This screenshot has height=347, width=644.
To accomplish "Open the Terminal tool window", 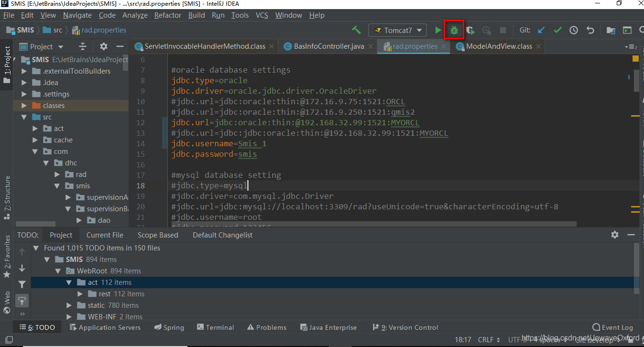I will tap(215, 327).
